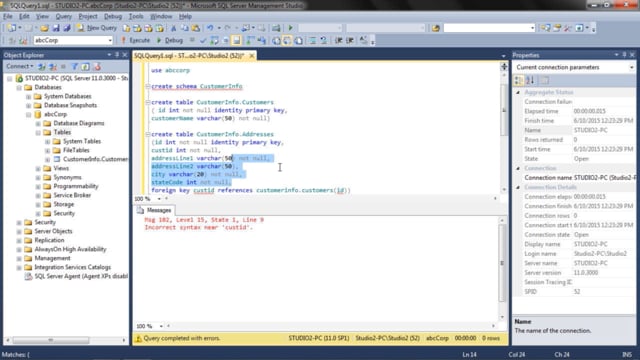Open the Window menu
The width and height of the screenshot is (640, 360).
pyautogui.click(x=161, y=16)
